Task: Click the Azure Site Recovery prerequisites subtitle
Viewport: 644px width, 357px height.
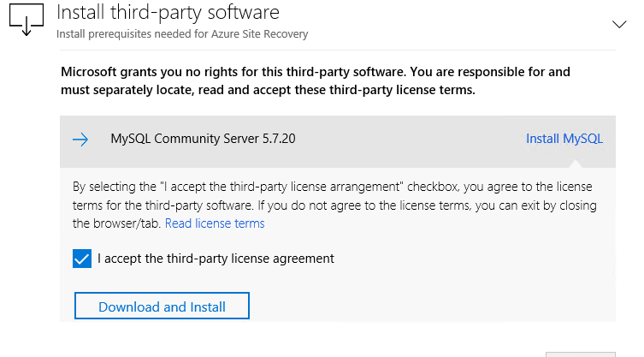Action: pos(182,33)
